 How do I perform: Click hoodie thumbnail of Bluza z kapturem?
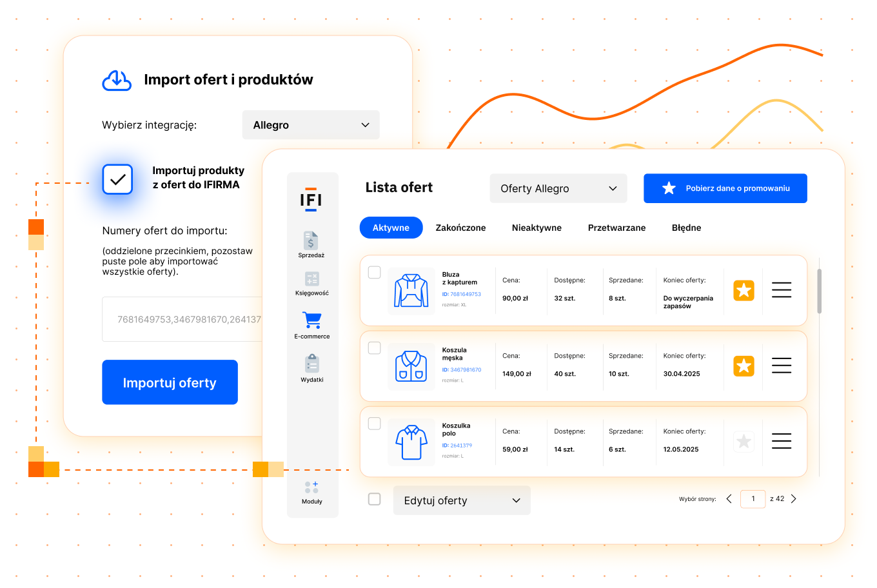tap(411, 291)
